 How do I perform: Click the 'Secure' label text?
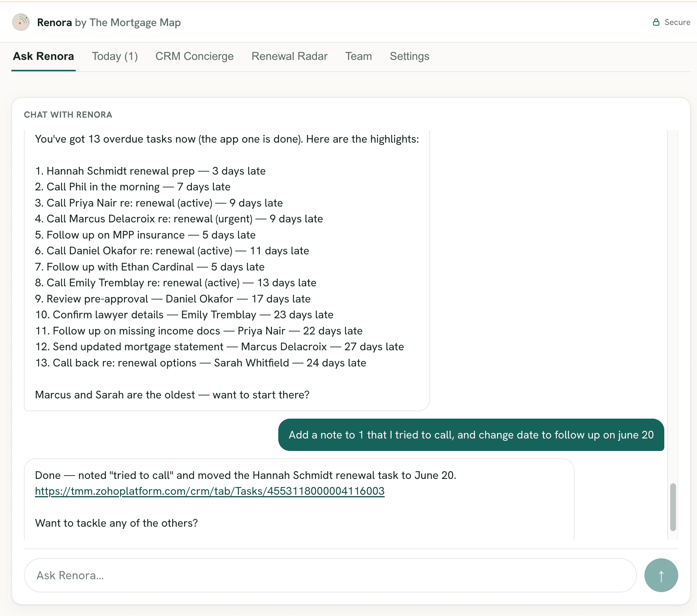677,22
